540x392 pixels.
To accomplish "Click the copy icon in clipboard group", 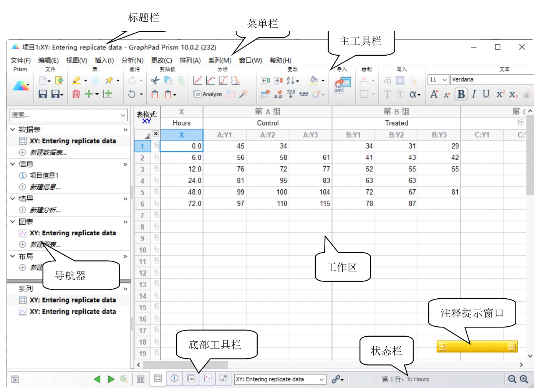I will [168, 80].
